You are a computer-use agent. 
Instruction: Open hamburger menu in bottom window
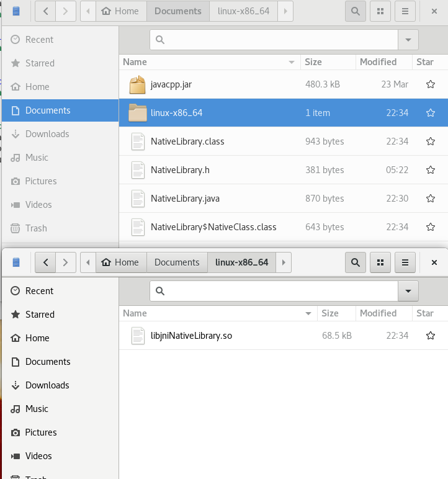405,262
